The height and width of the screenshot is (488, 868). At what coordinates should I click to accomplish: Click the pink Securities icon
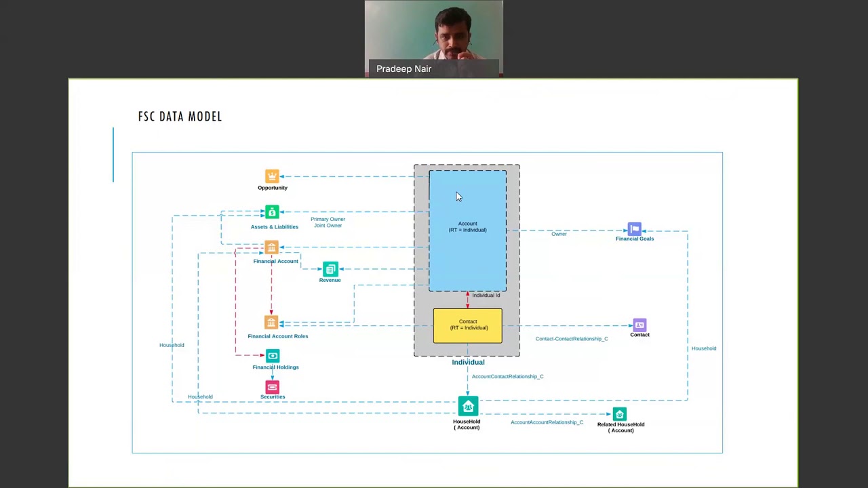click(272, 387)
